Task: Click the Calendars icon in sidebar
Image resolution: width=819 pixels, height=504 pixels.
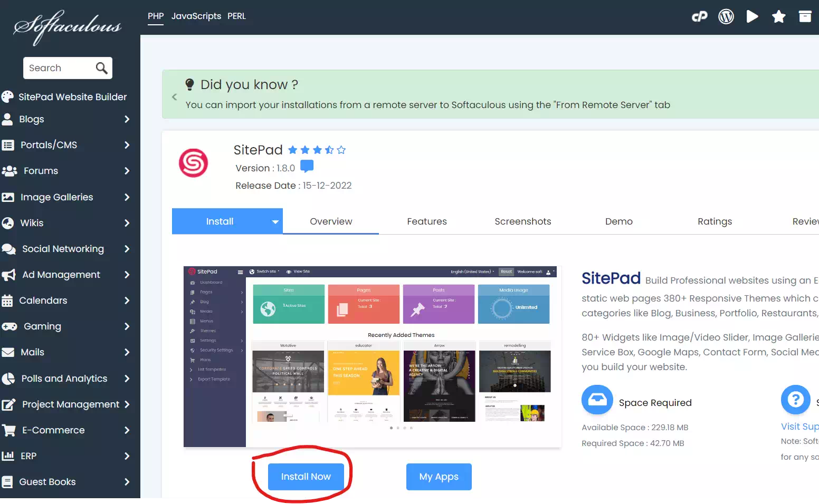Action: click(x=7, y=301)
